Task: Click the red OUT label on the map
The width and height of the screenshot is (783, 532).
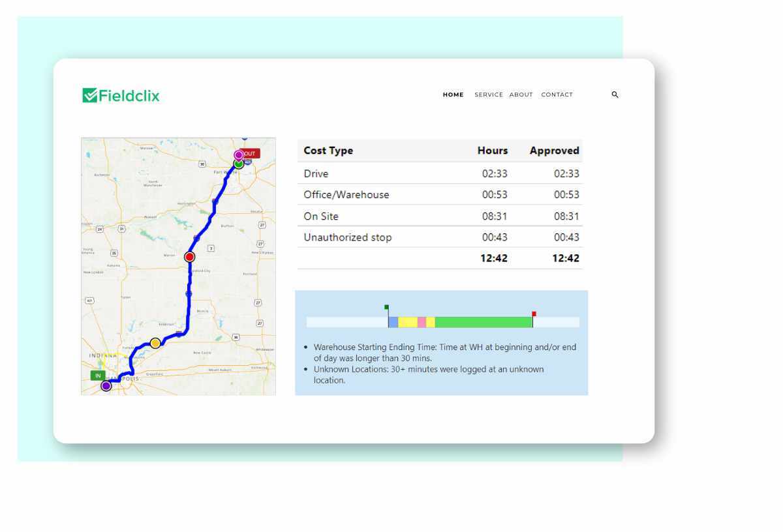Action: pos(251,153)
